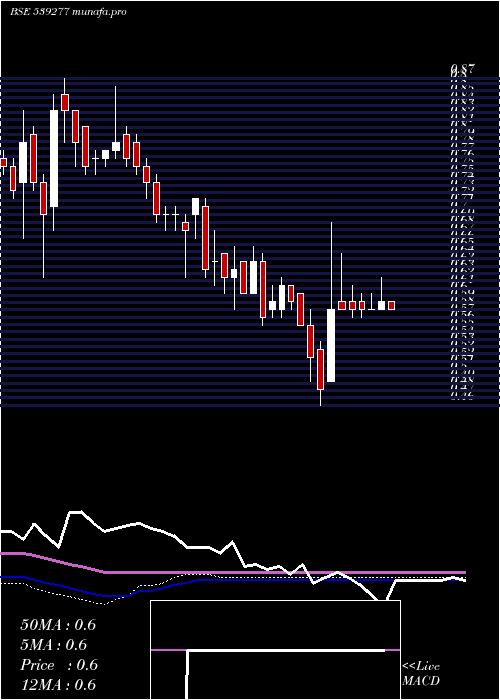Click the '50MA : 0.6' label
Image resolution: width=500 pixels, height=700 pixels.
[x=58, y=625]
